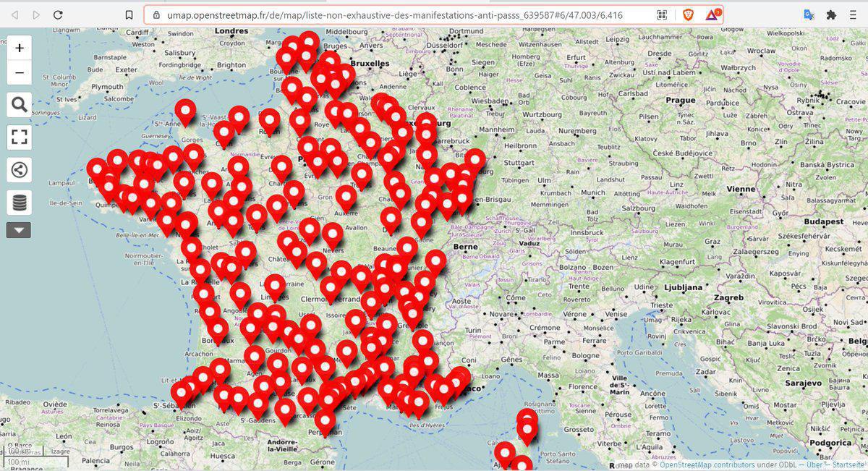This screenshot has height=471, width=868.
Task: Reload the page
Action: click(x=58, y=14)
